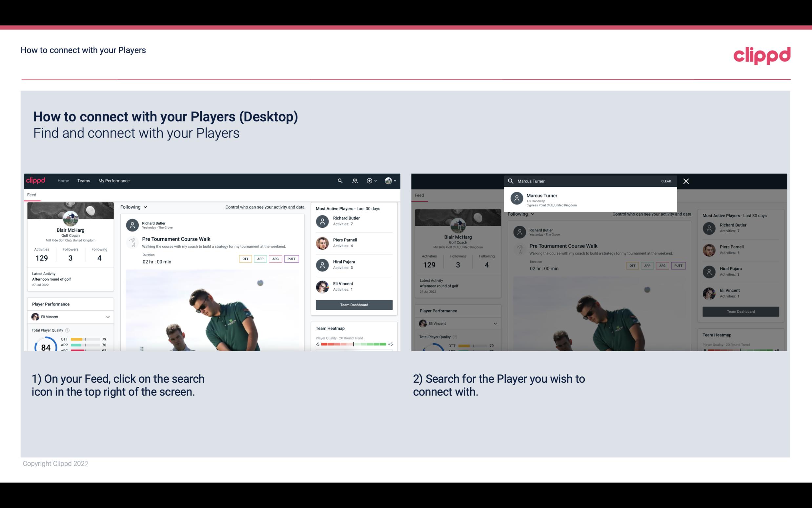
Task: Click the My Performance nav icon
Action: [x=114, y=180]
